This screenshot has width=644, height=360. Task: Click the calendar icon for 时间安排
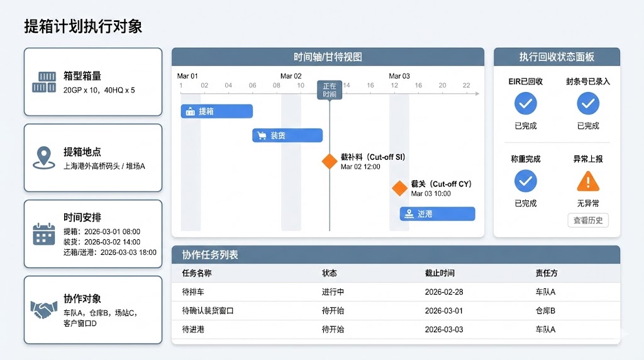point(44,234)
